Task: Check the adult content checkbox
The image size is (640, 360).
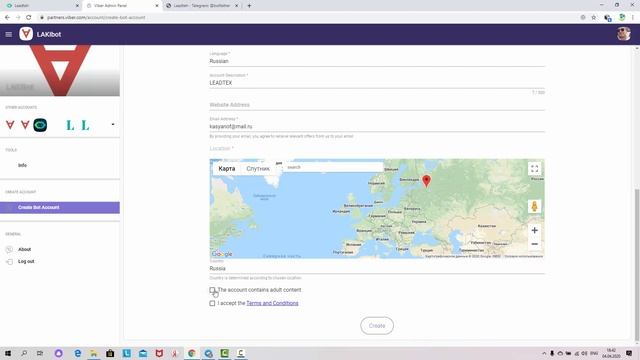Action: [212, 290]
